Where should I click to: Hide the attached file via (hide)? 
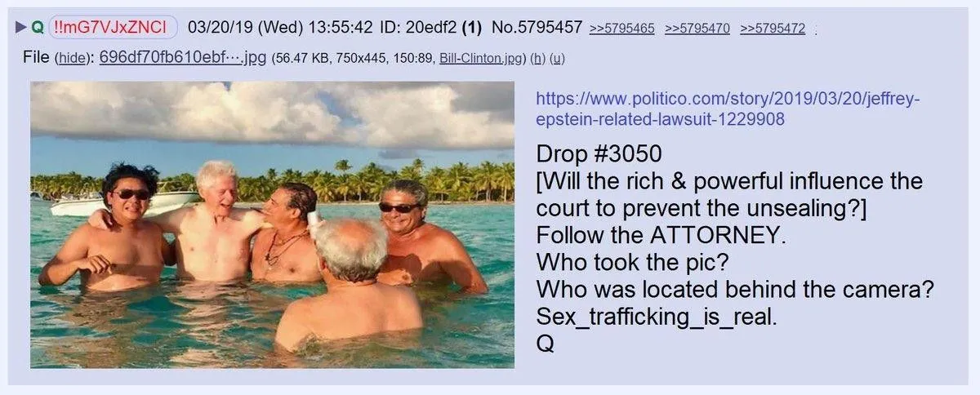tap(74, 59)
